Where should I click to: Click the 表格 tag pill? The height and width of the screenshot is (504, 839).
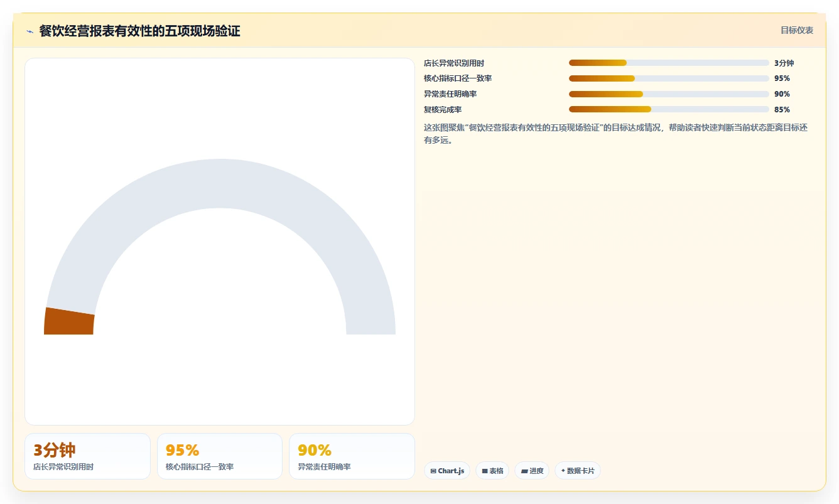pos(492,471)
